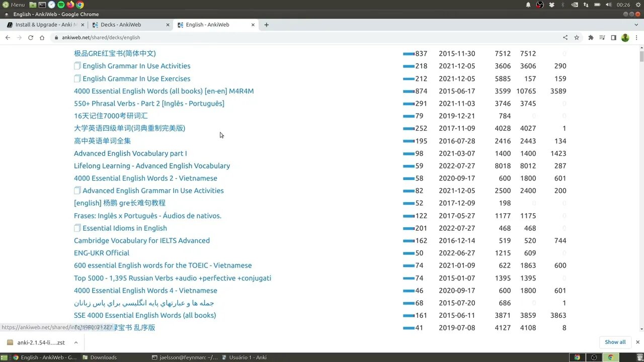
Task: Switch to the English - AnkiWeb tab
Action: coord(216,25)
